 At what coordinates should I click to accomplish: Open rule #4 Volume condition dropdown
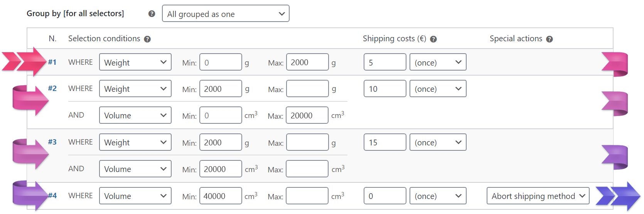135,196
